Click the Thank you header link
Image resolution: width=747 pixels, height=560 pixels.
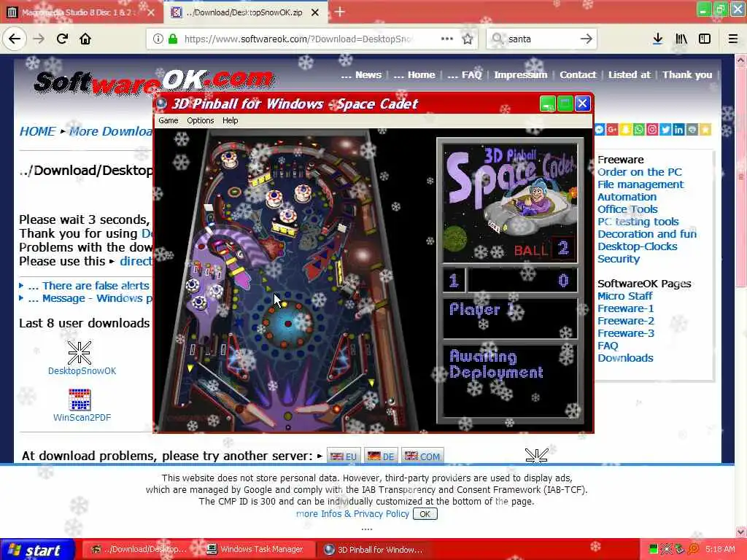[687, 75]
